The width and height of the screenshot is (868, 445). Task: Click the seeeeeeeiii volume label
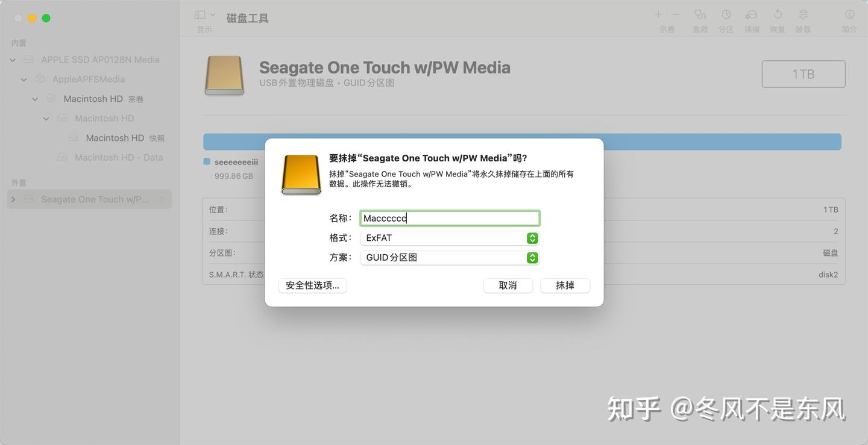(236, 162)
